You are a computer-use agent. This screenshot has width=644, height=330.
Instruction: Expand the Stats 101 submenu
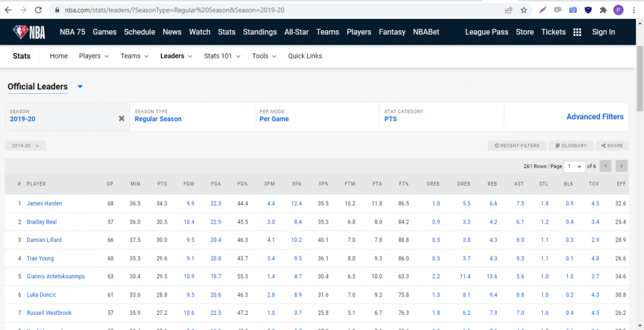coord(222,56)
